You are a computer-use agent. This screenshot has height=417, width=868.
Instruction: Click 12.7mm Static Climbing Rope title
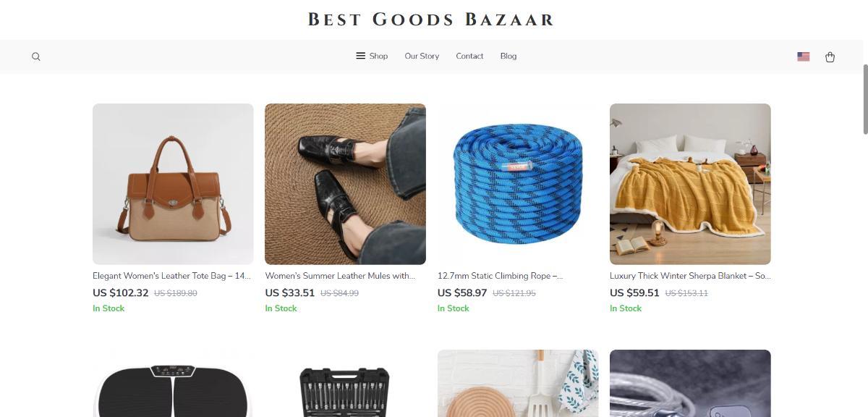[x=500, y=276]
